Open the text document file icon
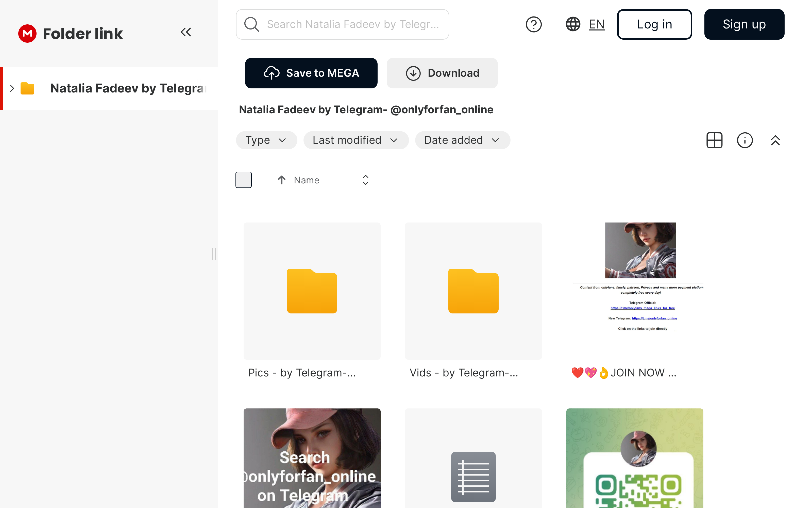 click(473, 477)
